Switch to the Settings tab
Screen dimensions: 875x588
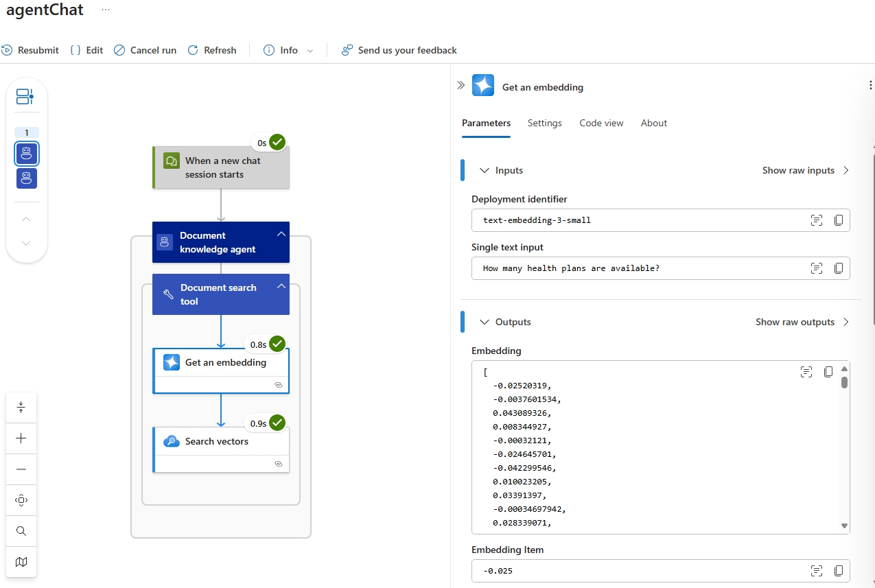point(544,123)
